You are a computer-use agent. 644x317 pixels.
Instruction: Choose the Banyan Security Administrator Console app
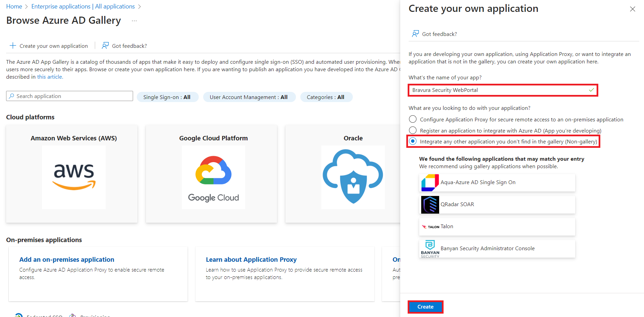[x=497, y=248]
